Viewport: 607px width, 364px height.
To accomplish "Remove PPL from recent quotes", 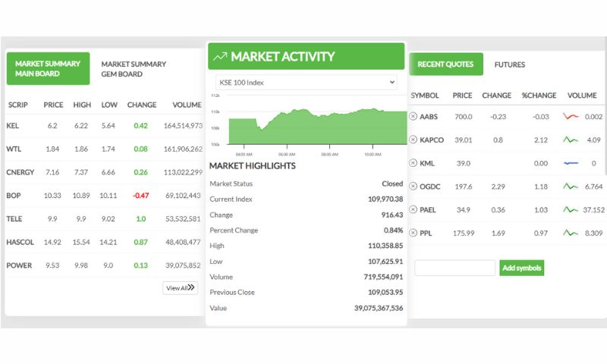I will pyautogui.click(x=413, y=233).
